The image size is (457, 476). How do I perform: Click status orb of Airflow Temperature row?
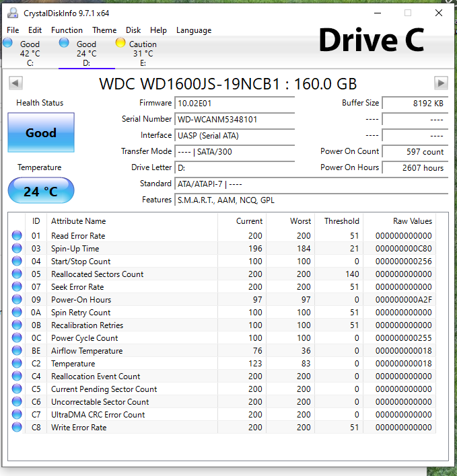tap(17, 350)
